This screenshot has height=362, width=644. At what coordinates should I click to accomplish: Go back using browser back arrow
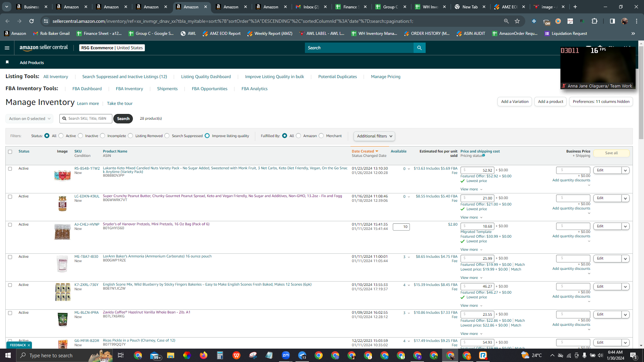pyautogui.click(x=7, y=21)
